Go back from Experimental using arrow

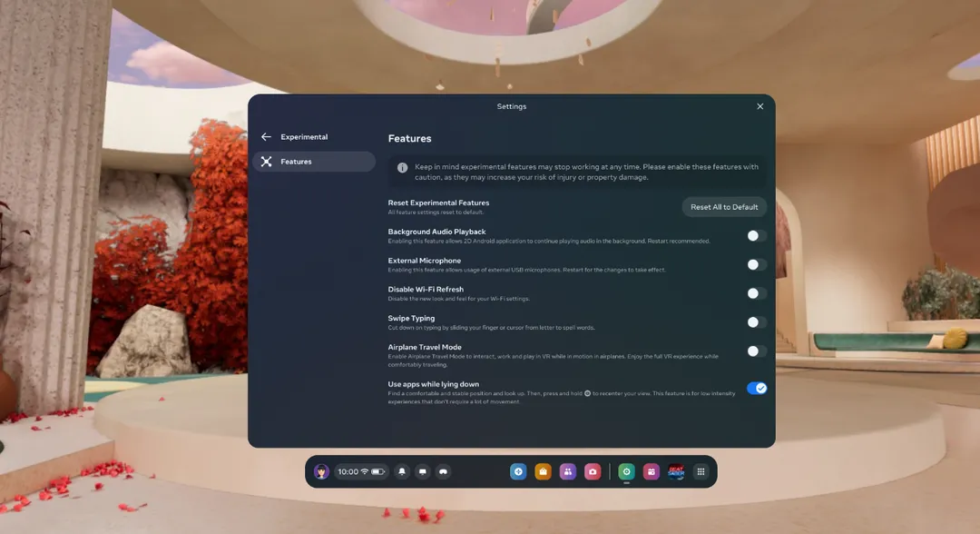[266, 137]
